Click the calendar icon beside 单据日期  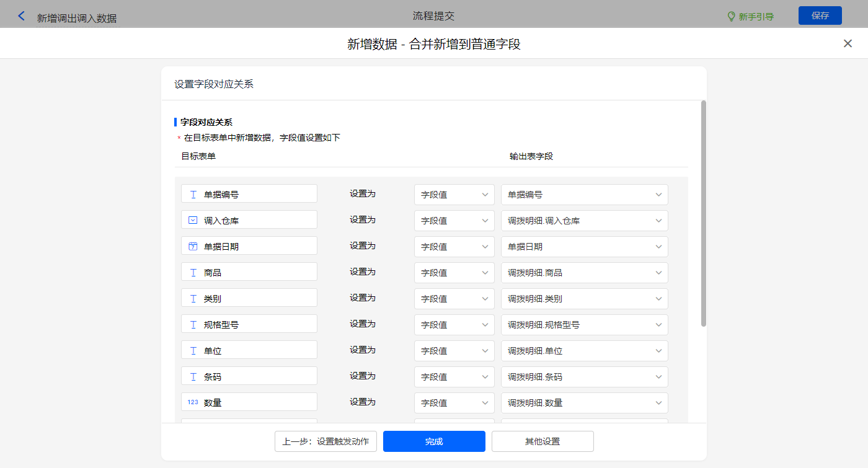coord(193,246)
